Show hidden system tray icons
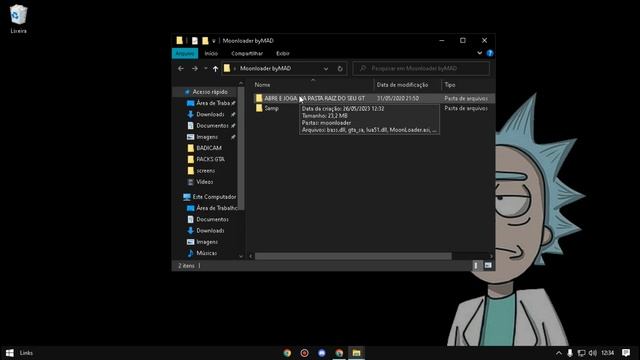 (x=559, y=353)
